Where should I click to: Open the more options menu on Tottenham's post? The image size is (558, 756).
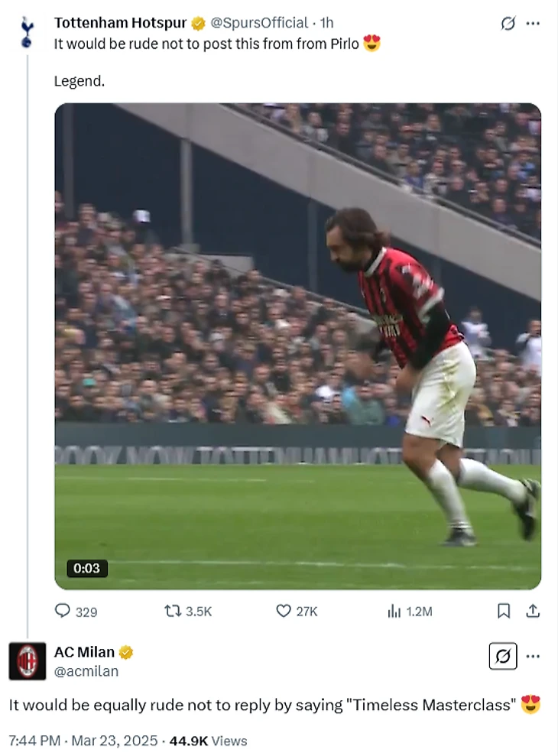pyautogui.click(x=534, y=24)
